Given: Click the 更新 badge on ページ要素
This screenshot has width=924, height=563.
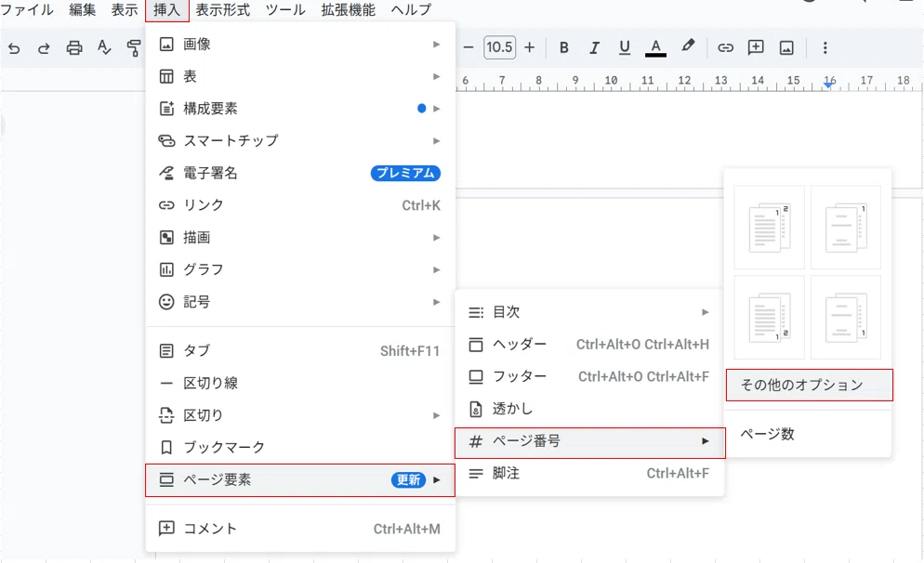Looking at the screenshot, I should [x=408, y=480].
